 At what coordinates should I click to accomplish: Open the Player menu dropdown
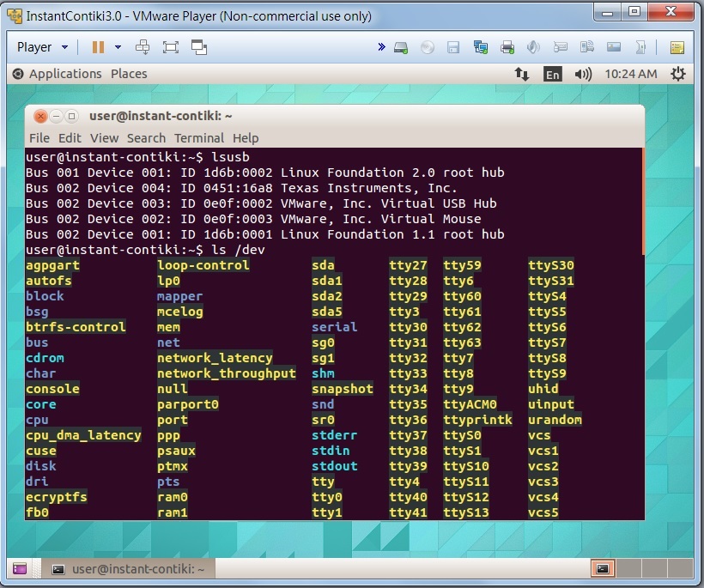pos(42,47)
